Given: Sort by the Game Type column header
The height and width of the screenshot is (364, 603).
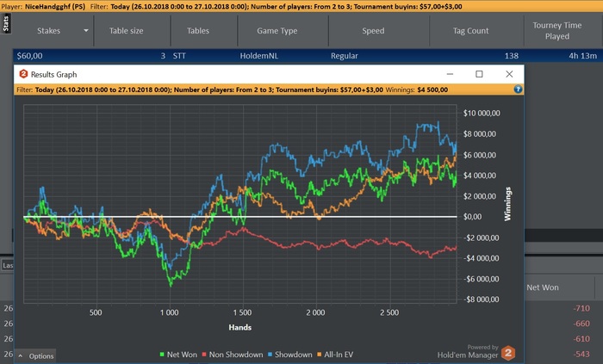Looking at the screenshot, I should coord(277,31).
